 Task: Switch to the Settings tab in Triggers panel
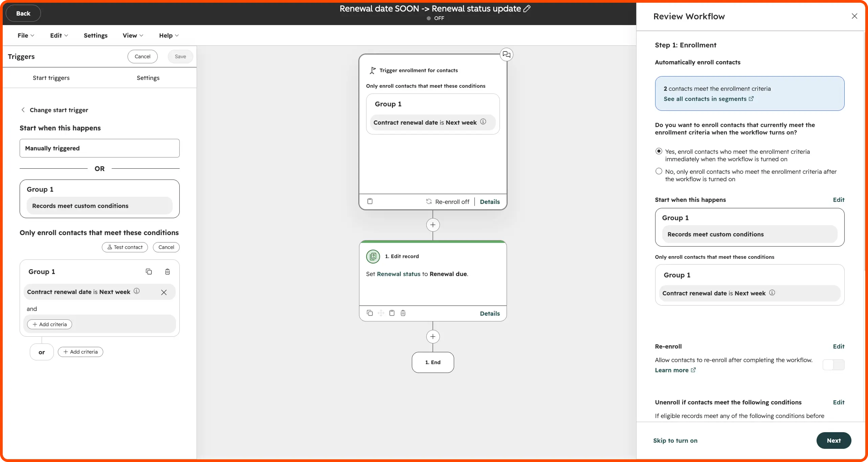(x=148, y=78)
